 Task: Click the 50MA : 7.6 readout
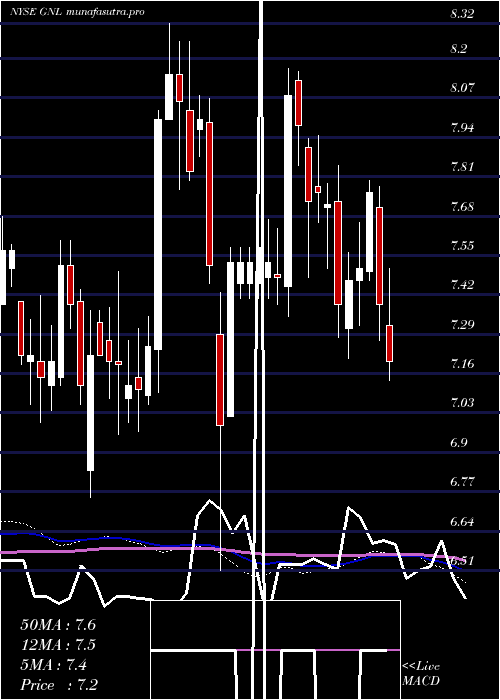point(58,625)
